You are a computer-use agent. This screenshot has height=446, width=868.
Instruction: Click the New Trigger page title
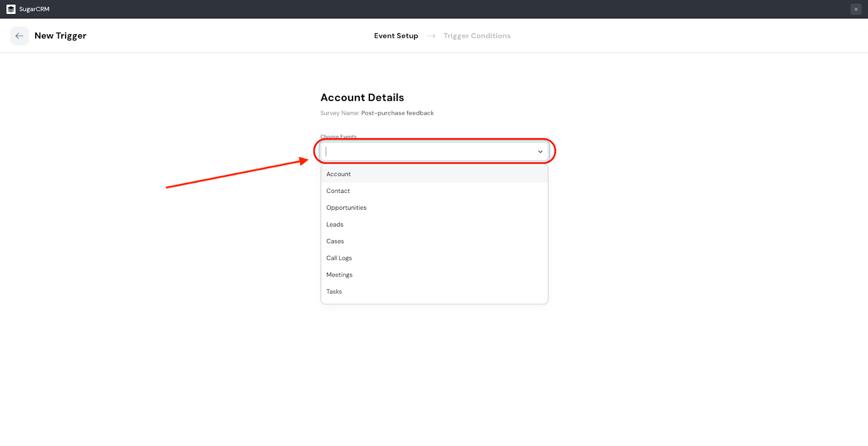pyautogui.click(x=60, y=36)
